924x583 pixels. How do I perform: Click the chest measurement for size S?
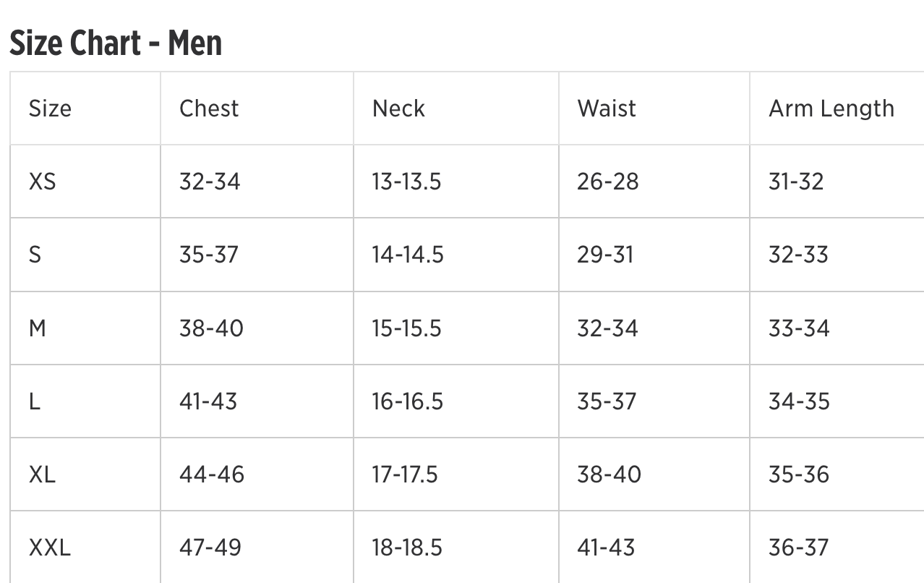tap(208, 255)
